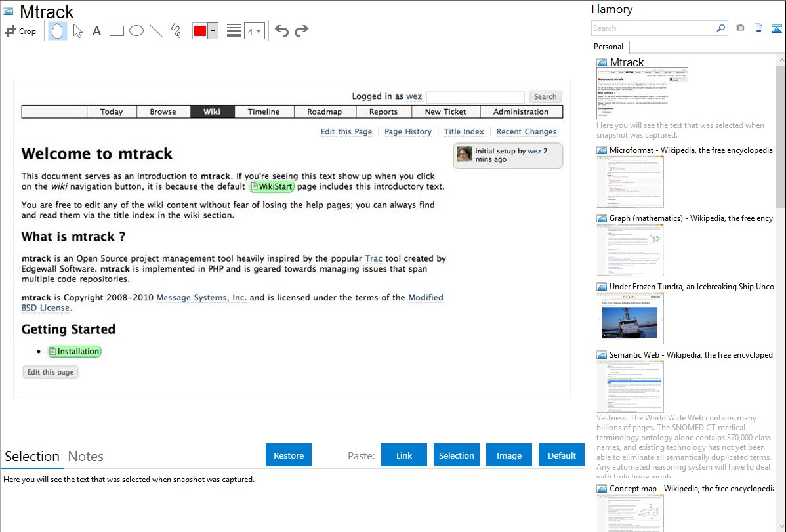
Task: Click the Search button in the Mtrack page
Action: tap(545, 97)
